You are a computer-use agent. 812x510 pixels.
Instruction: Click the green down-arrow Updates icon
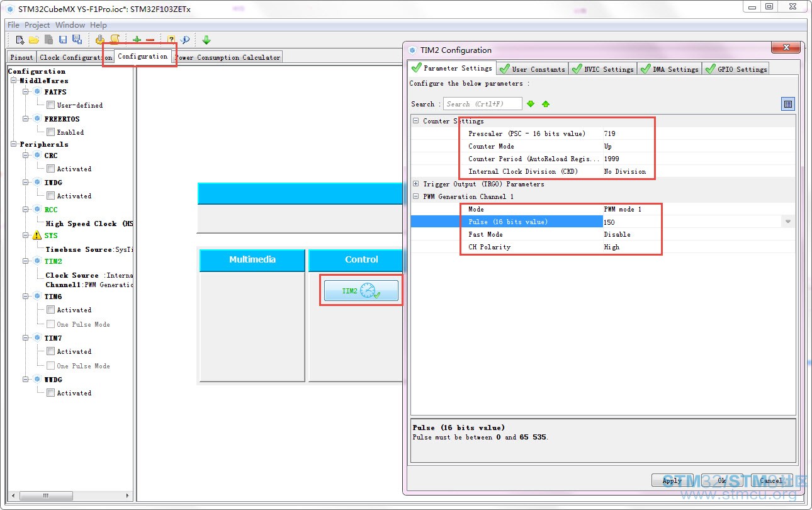click(x=206, y=40)
